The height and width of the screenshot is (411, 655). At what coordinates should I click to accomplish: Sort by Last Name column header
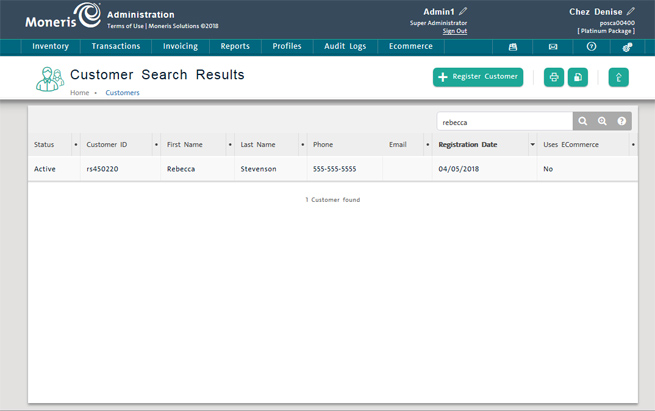(258, 145)
